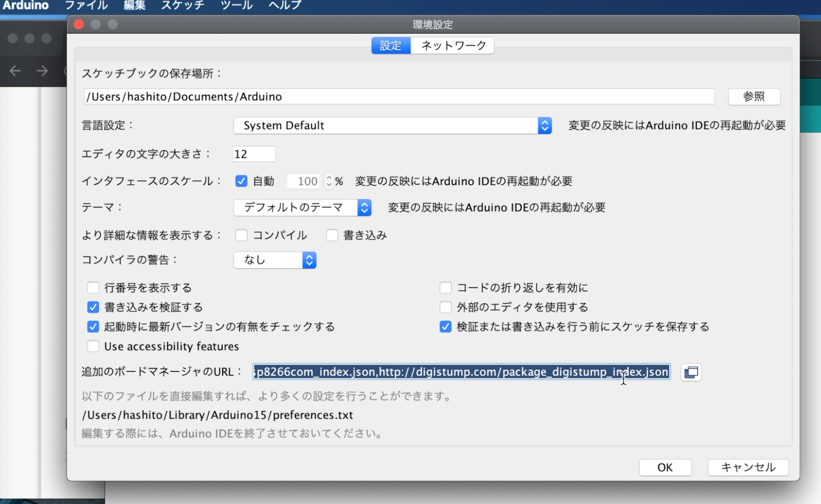The width and height of the screenshot is (821, 504).
Task: Open the compiler warnings dropdown (なし)
Action: tap(274, 260)
